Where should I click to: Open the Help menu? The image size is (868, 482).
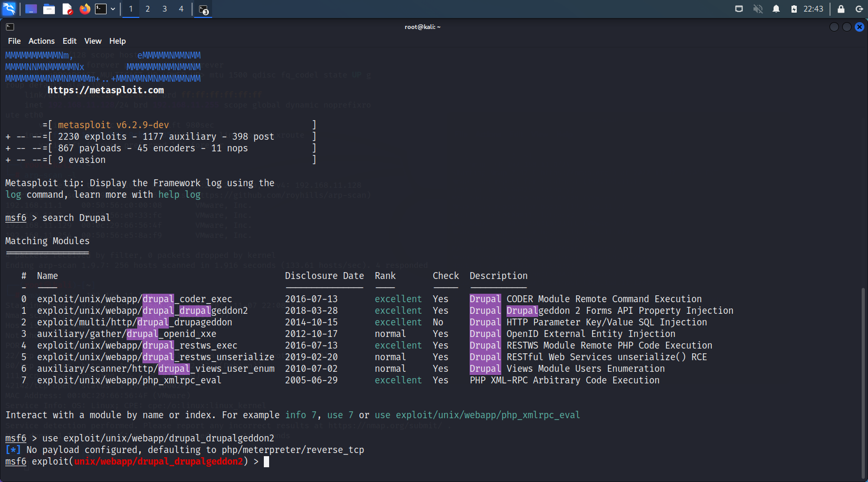(x=117, y=41)
